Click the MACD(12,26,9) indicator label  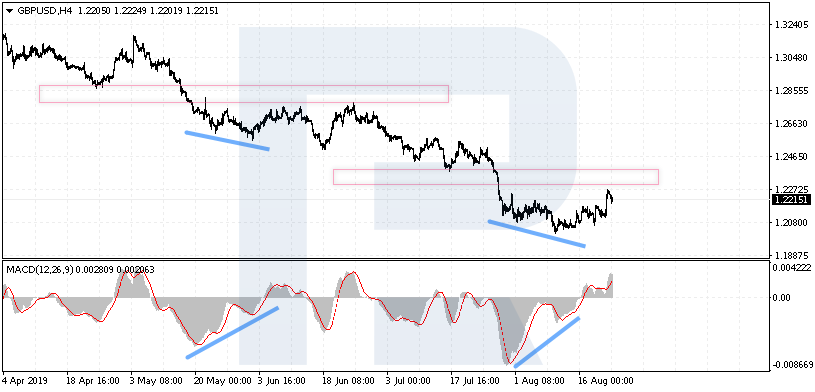[x=40, y=270]
